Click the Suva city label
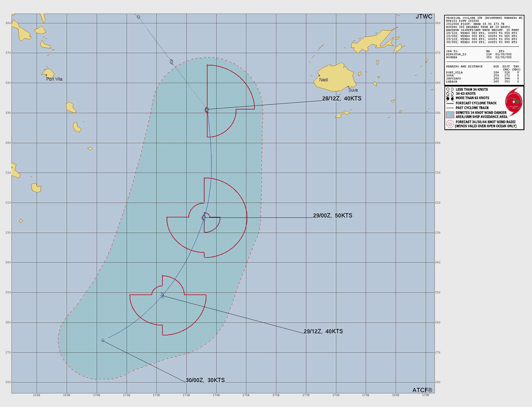532x407 pixels. pos(353,90)
